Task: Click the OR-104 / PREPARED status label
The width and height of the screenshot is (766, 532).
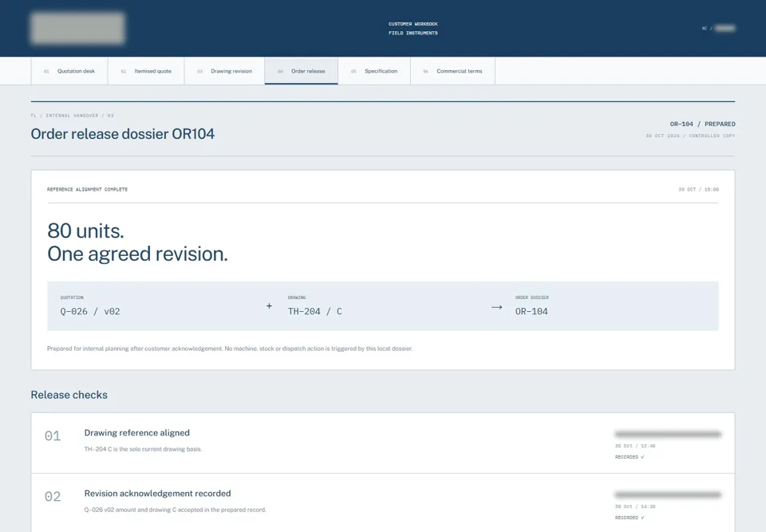Action: pyautogui.click(x=702, y=124)
